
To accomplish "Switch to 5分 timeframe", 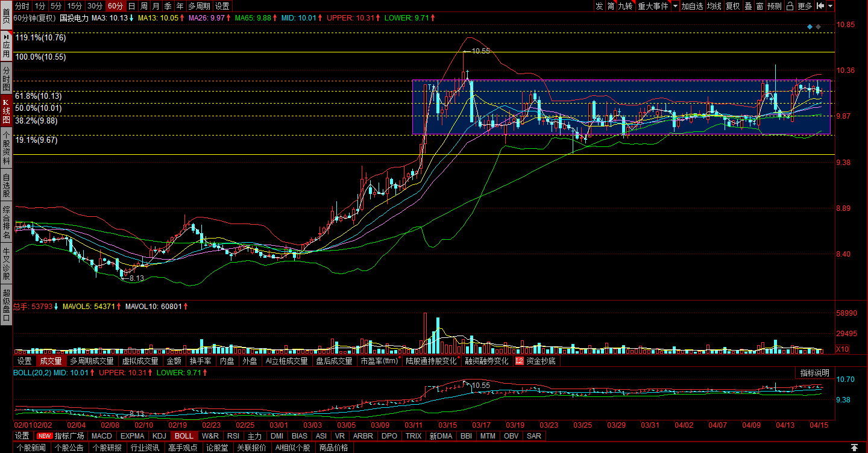I will (x=56, y=6).
